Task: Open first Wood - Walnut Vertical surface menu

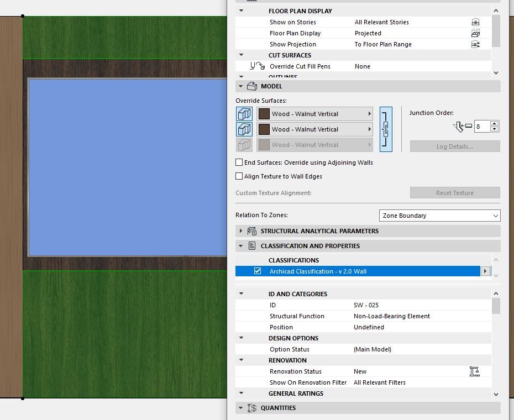Action: 314,114
